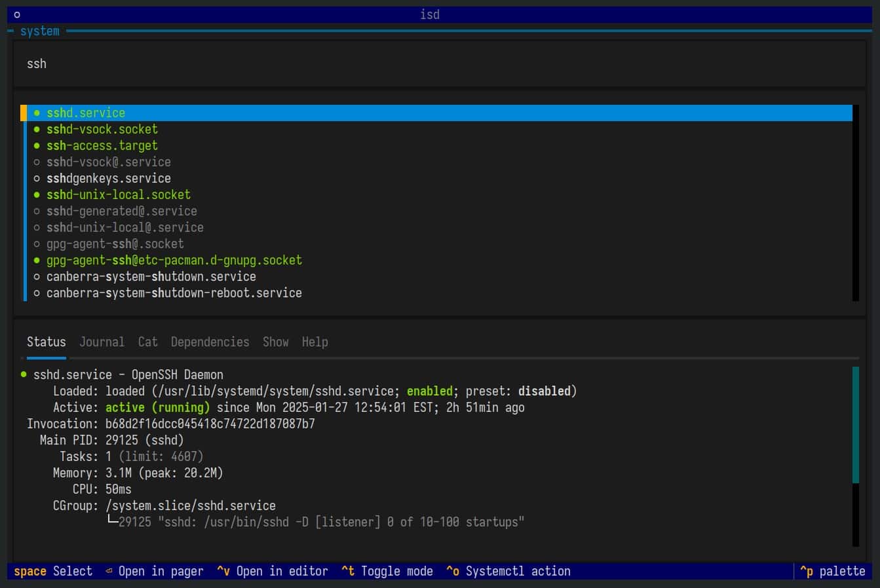Open the command palette via the footer control
The image size is (880, 588).
[x=832, y=571]
